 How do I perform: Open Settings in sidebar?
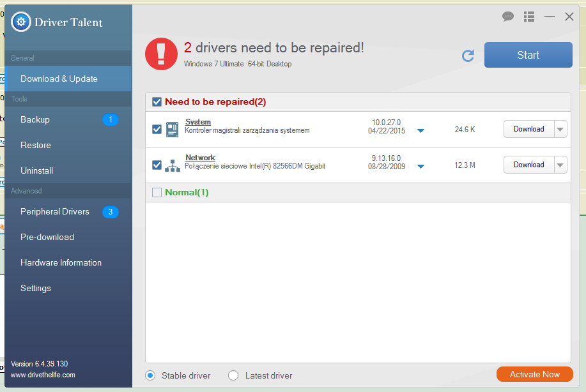pyautogui.click(x=68, y=288)
